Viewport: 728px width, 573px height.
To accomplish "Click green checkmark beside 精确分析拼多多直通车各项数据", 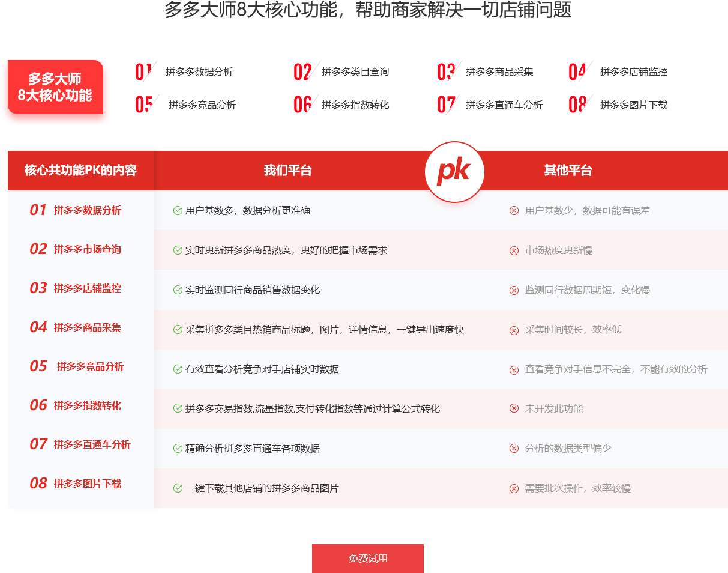I will (178, 449).
